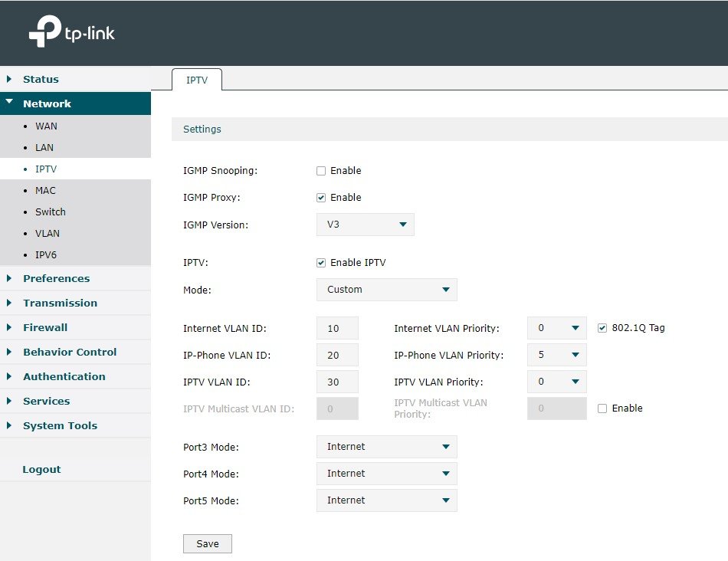This screenshot has height=561, width=728.
Task: Expand the Firewall section
Action: coord(75,327)
